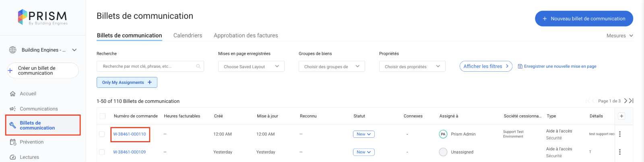Click the plus icon beside Créer un billet
The height and width of the screenshot is (162, 644).
click(10, 71)
